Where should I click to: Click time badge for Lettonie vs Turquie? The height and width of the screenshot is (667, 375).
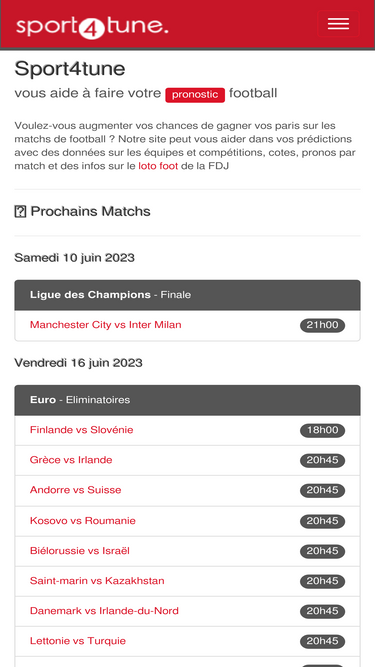point(322,641)
